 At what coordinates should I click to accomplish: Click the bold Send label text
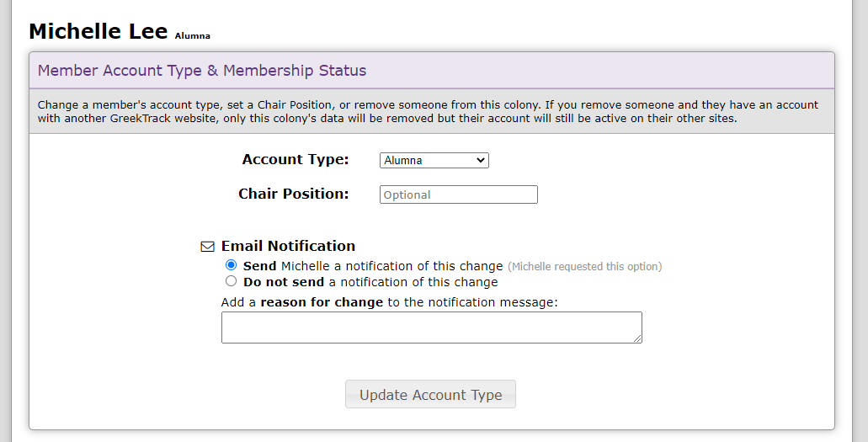tap(260, 266)
